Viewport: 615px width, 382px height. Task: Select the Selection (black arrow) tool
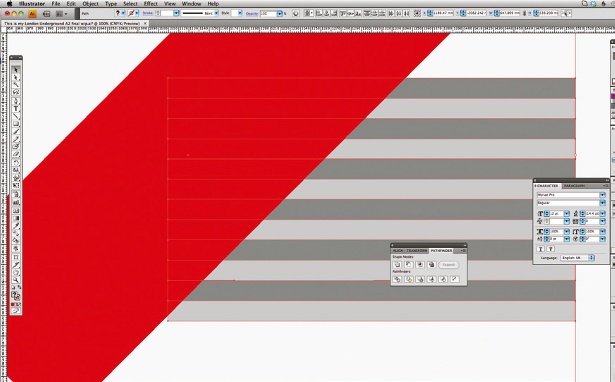(16, 70)
